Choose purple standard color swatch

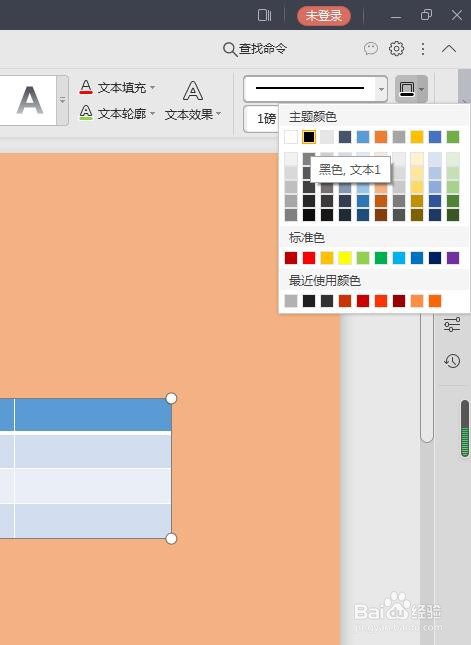coord(453,258)
